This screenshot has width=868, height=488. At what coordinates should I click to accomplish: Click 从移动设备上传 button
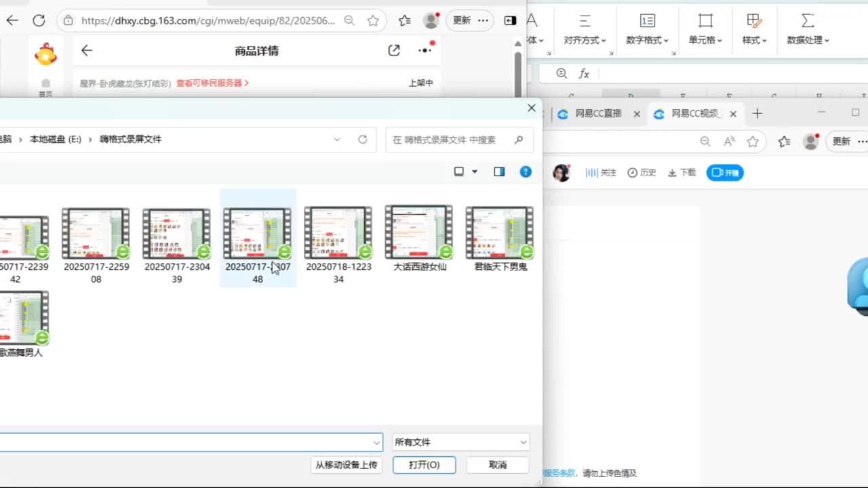pyautogui.click(x=346, y=465)
